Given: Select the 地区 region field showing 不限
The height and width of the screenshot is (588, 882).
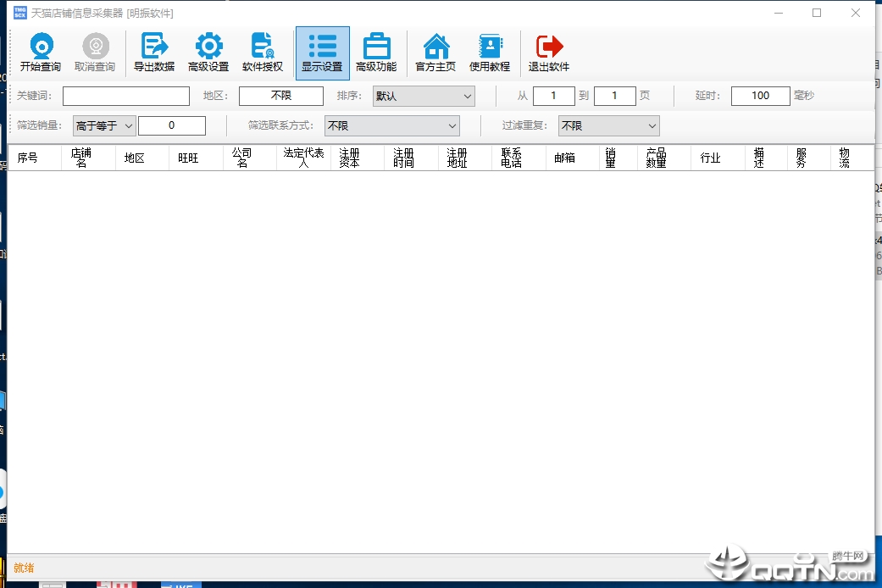Looking at the screenshot, I should pos(280,97).
